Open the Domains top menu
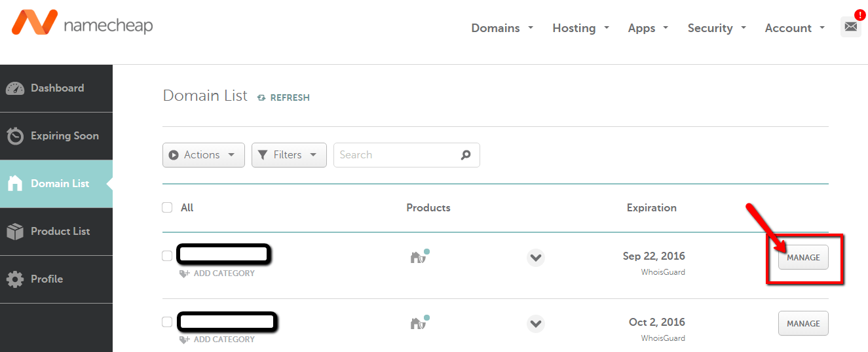Viewport: 868px width, 352px height. 502,28
